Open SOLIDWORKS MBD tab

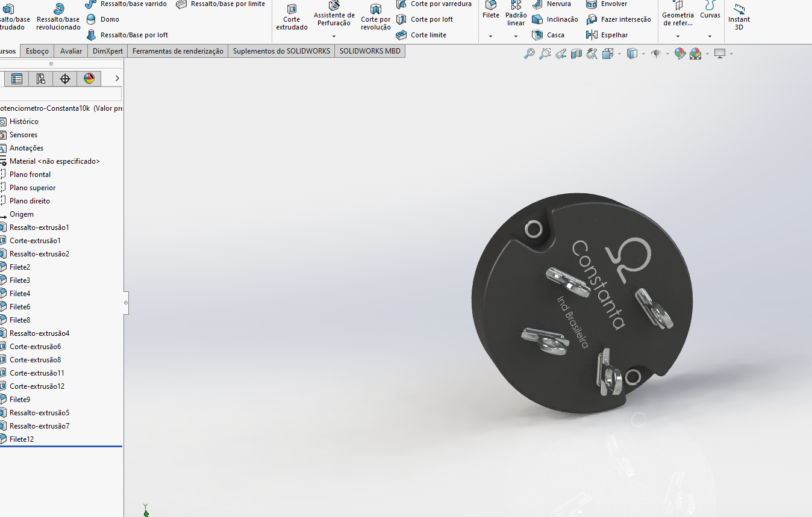pyautogui.click(x=370, y=51)
